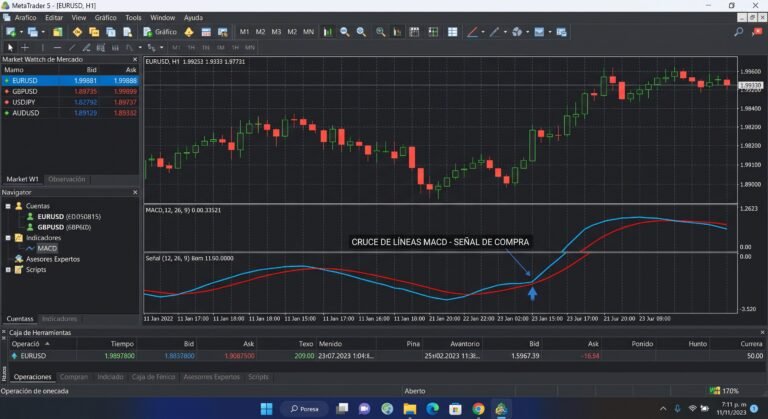
Task: Select MACD indicator in Navigator tree
Action: (47, 248)
